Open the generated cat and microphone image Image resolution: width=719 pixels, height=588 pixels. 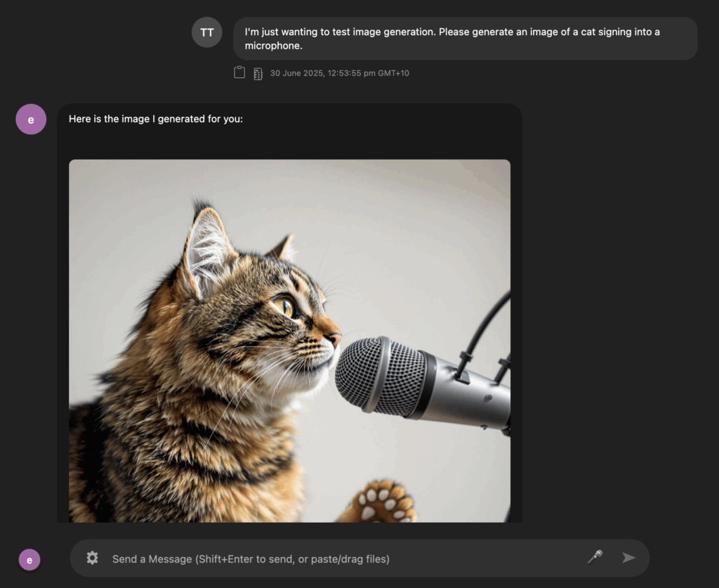289,341
